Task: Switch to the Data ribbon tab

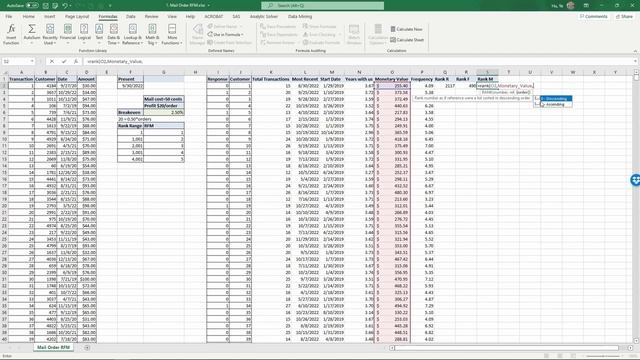Action: (x=131, y=16)
